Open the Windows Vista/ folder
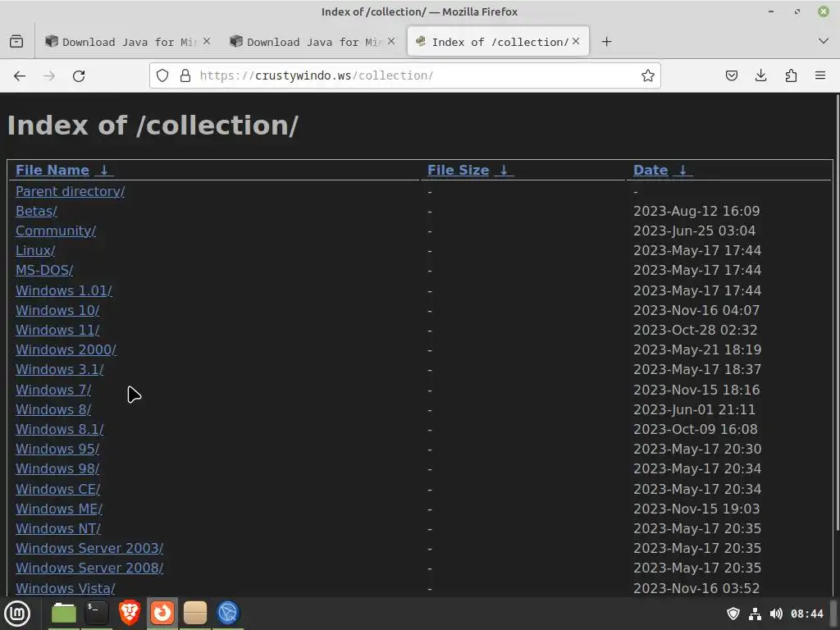 [x=66, y=588]
